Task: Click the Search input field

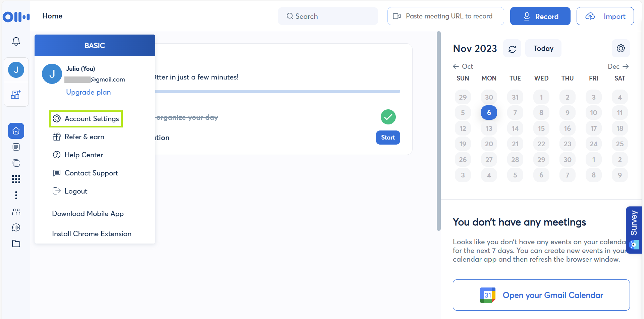Action: tap(328, 16)
